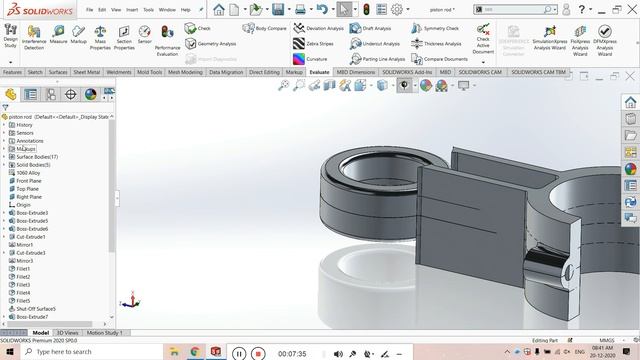Open Thickness Analysis
The width and height of the screenshot is (640, 360).
point(436,44)
